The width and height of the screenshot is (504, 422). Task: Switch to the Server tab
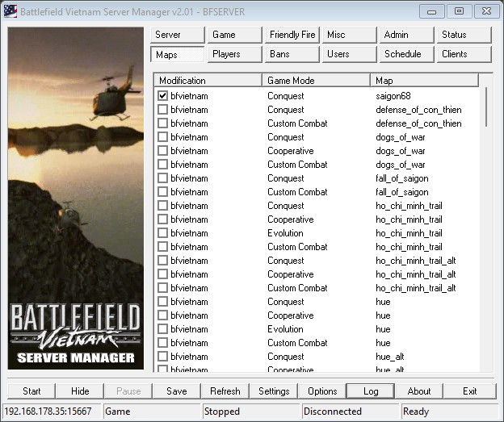(x=177, y=35)
